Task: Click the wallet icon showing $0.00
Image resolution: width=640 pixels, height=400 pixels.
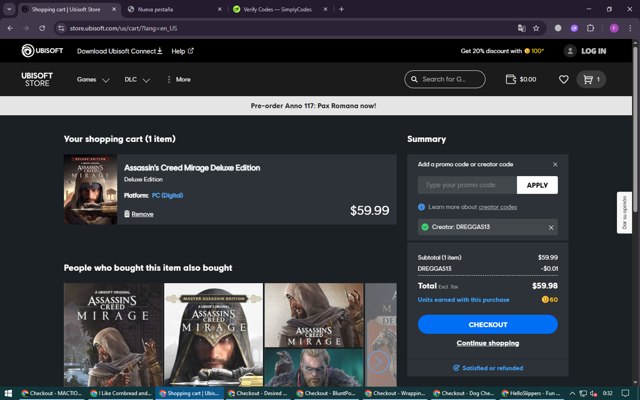Action: [x=511, y=79]
